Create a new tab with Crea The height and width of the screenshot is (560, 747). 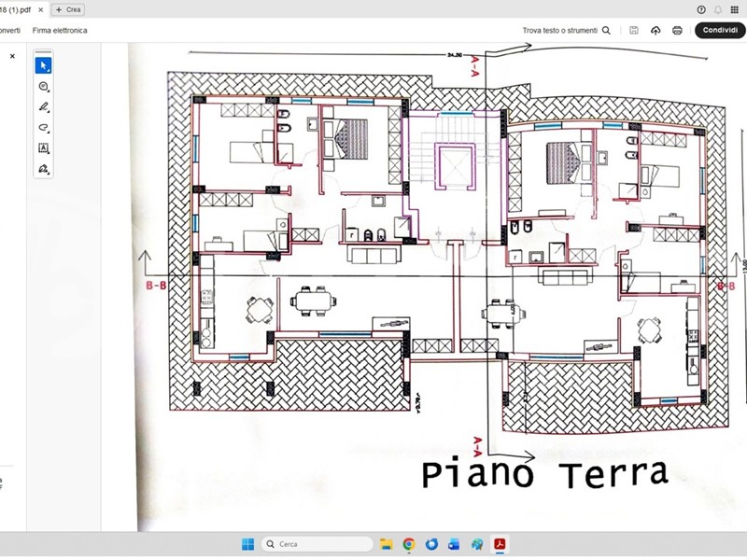[x=68, y=9]
